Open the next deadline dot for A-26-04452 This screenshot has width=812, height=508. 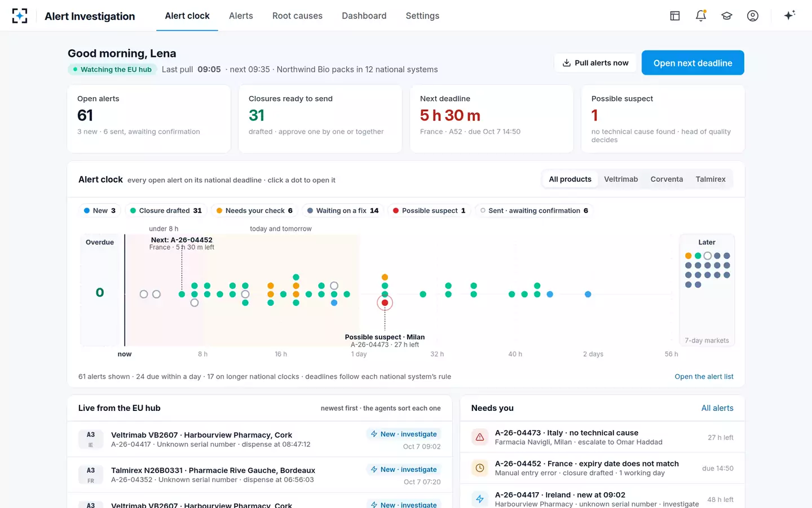tap(182, 294)
